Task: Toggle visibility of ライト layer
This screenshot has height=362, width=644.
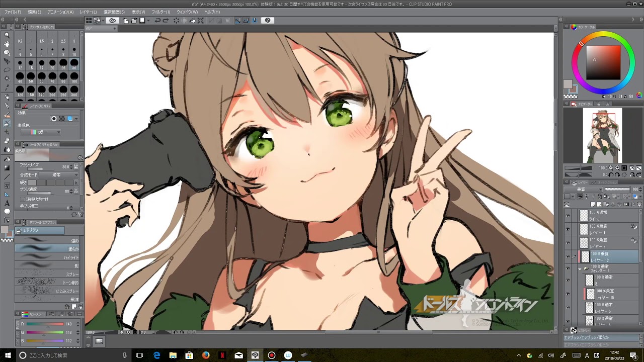Action: coord(568,216)
